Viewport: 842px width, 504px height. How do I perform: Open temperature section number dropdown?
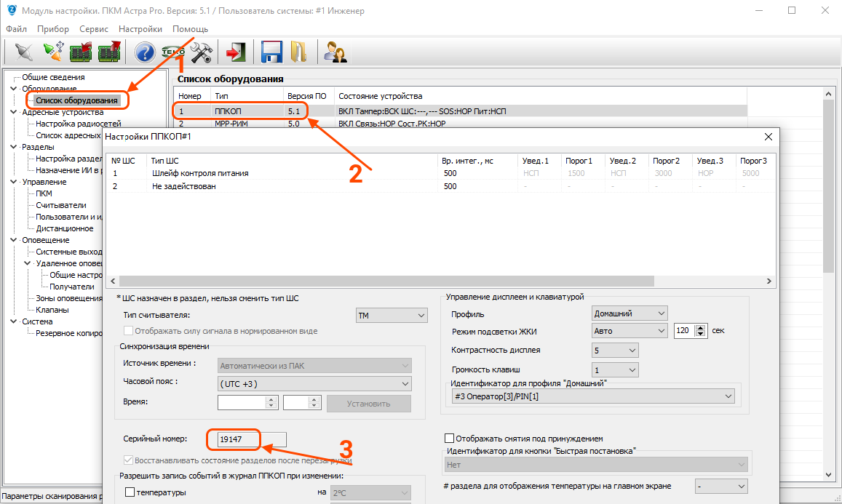(721, 487)
